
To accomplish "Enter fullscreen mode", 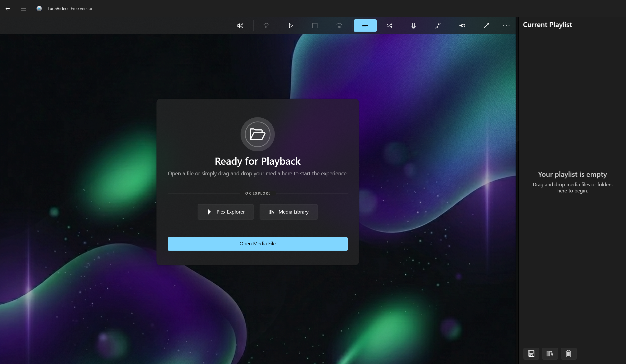I will pos(486,26).
